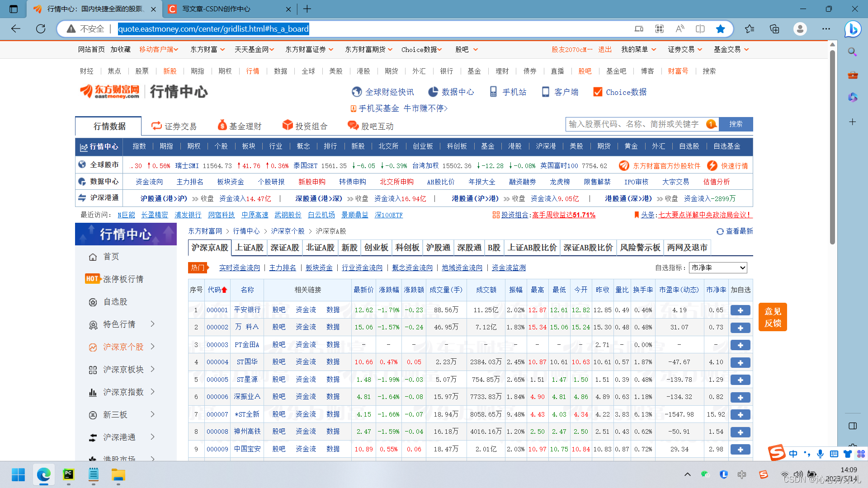Image resolution: width=868 pixels, height=488 pixels.
Task: Expand 东方财富 top menu dropdown
Action: (x=208, y=49)
